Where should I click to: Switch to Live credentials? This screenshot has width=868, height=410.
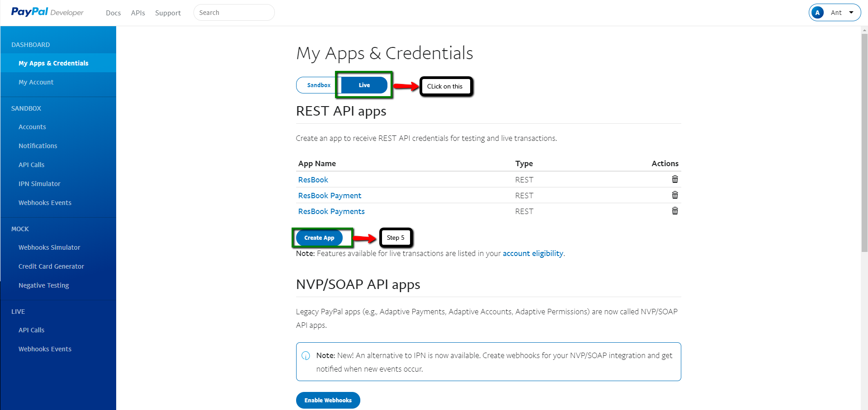pos(364,85)
